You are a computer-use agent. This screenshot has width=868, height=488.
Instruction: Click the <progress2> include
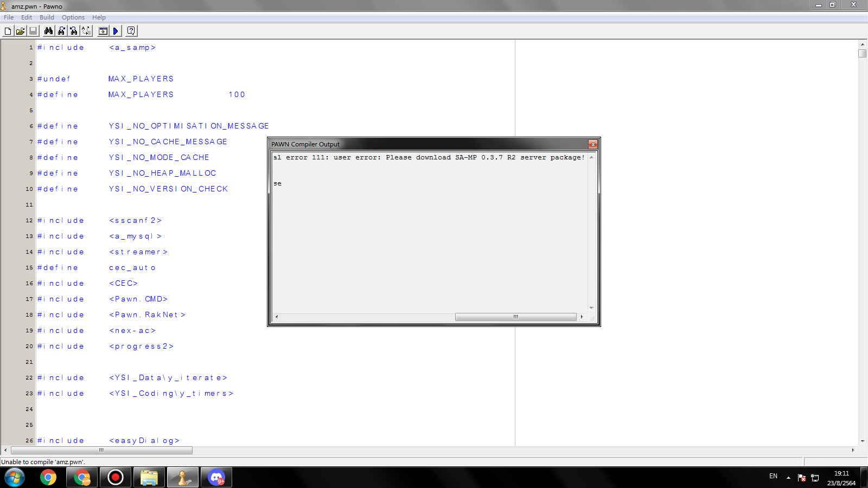tap(141, 346)
